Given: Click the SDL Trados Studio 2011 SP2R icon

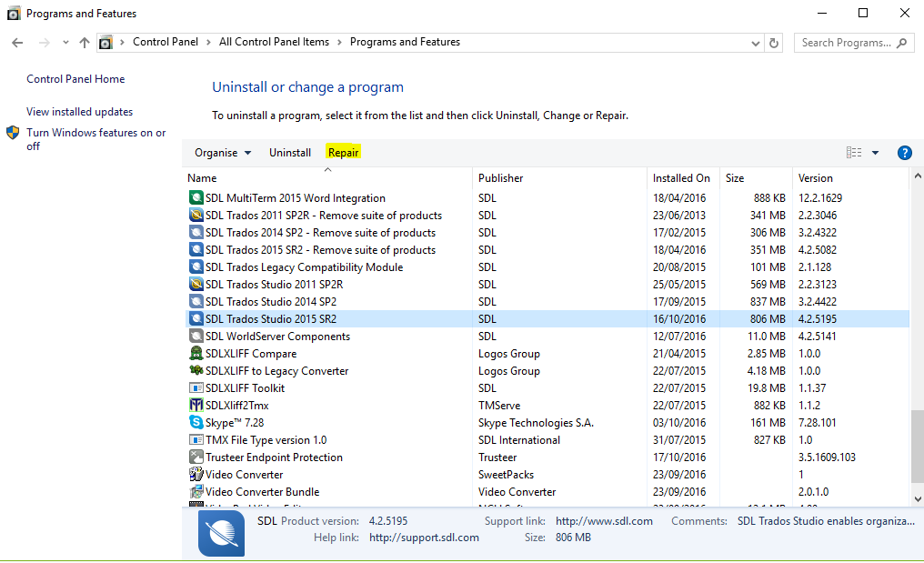Looking at the screenshot, I should point(196,284).
